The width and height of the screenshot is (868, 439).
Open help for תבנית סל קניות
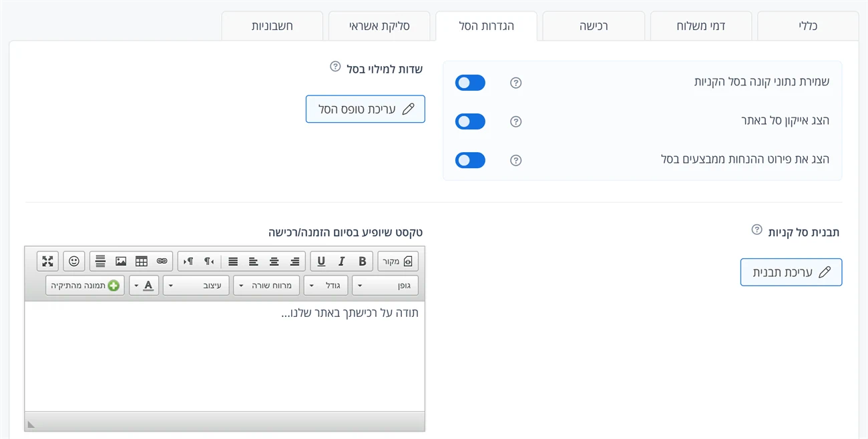(756, 230)
